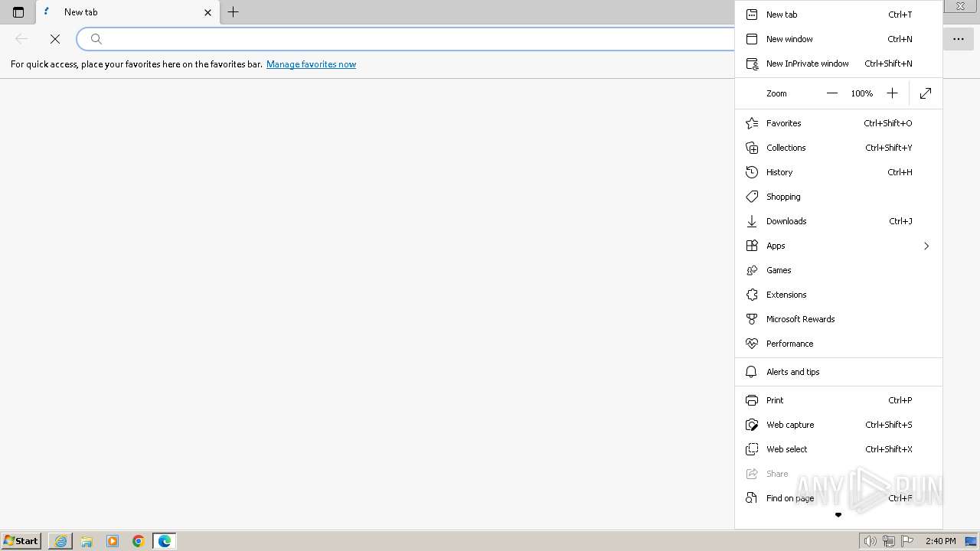This screenshot has width=980, height=551.
Task: Open Collections from the menu
Action: point(838,148)
